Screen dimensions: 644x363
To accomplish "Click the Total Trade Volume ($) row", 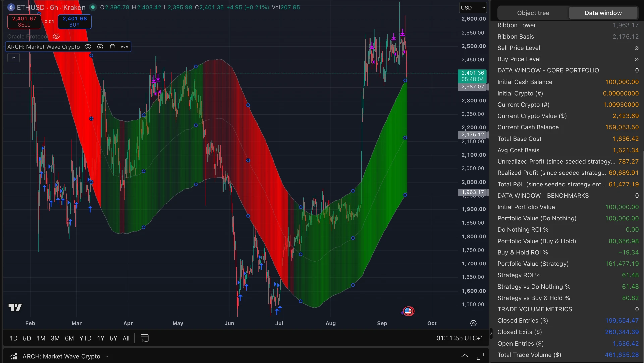I will point(568,355).
